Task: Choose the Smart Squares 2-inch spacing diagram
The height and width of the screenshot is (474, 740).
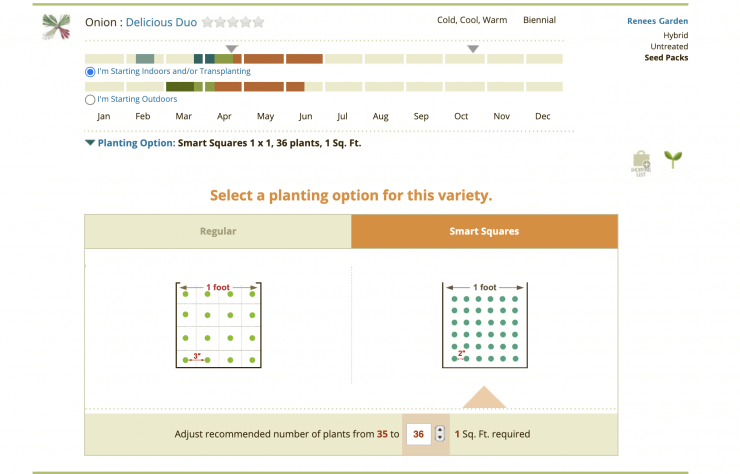Action: point(485,325)
